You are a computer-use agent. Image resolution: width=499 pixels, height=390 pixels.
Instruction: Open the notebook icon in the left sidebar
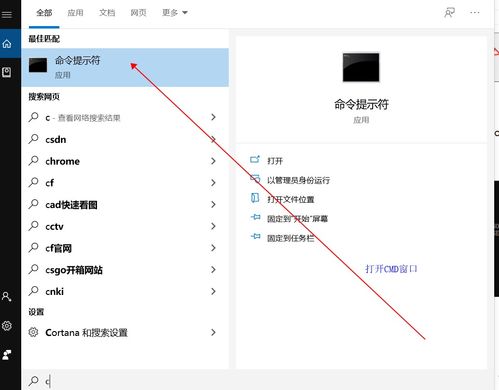pos(7,72)
